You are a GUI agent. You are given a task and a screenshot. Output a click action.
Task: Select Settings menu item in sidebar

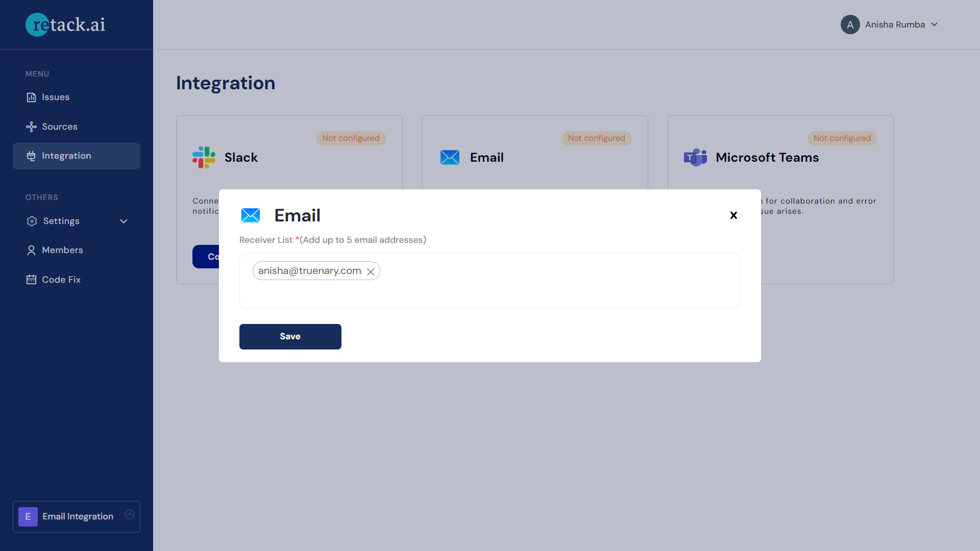pyautogui.click(x=60, y=221)
